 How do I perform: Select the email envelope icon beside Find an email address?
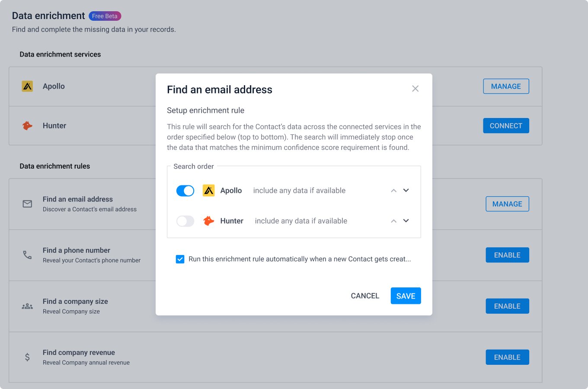pyautogui.click(x=27, y=204)
